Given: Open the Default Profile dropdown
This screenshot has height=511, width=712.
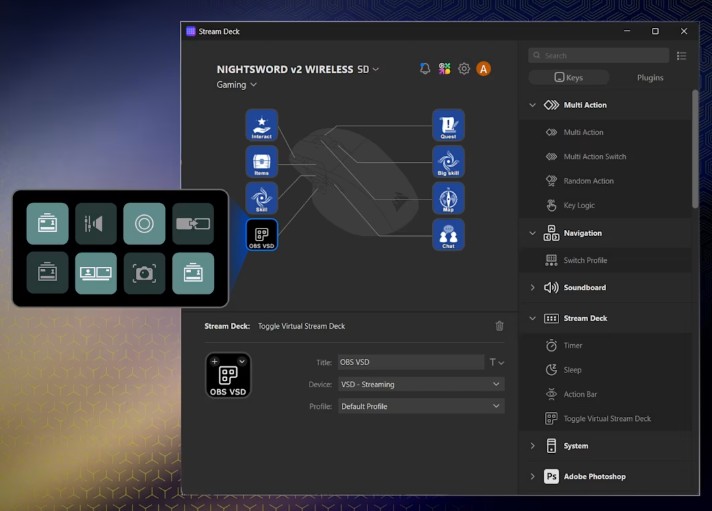Looking at the screenshot, I should [x=421, y=407].
